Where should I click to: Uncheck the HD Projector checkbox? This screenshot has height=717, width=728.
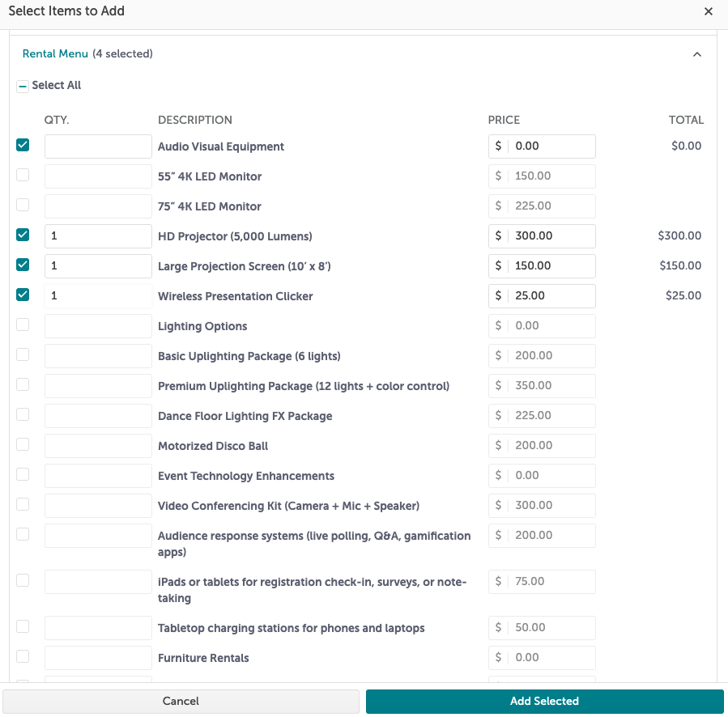point(23,235)
